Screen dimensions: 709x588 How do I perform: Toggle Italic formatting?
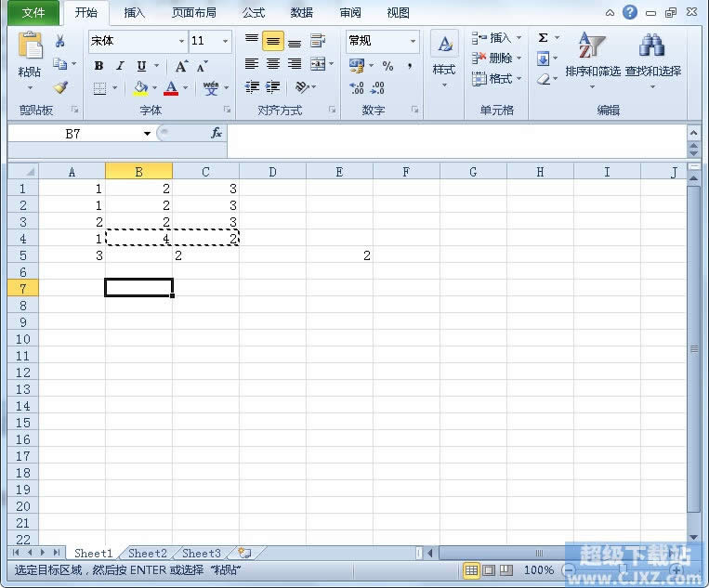pyautogui.click(x=120, y=66)
